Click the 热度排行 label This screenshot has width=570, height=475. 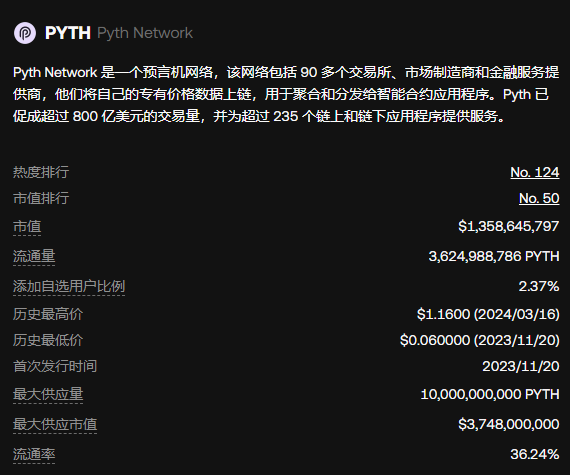pyautogui.click(x=41, y=172)
